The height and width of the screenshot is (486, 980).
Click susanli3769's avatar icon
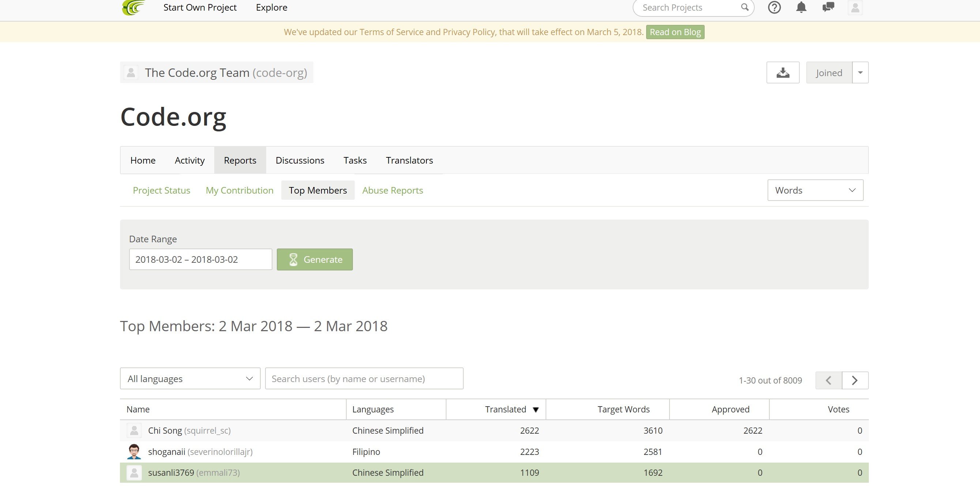pyautogui.click(x=134, y=473)
